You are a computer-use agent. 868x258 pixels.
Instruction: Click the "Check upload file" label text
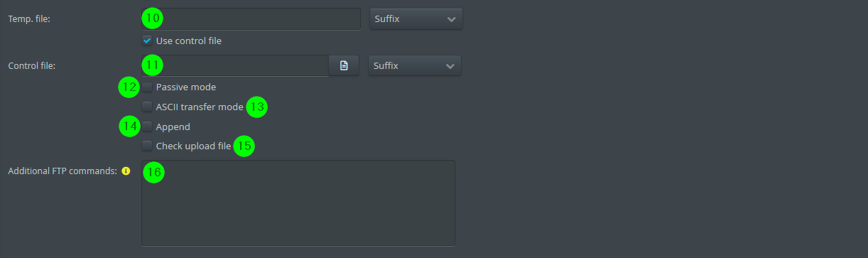coord(193,146)
